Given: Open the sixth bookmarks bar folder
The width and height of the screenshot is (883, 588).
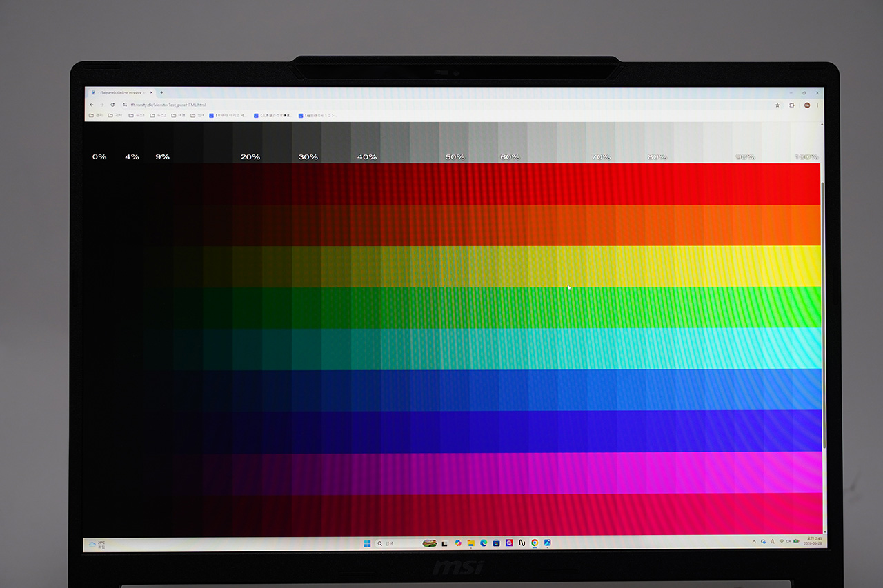Looking at the screenshot, I should point(197,115).
